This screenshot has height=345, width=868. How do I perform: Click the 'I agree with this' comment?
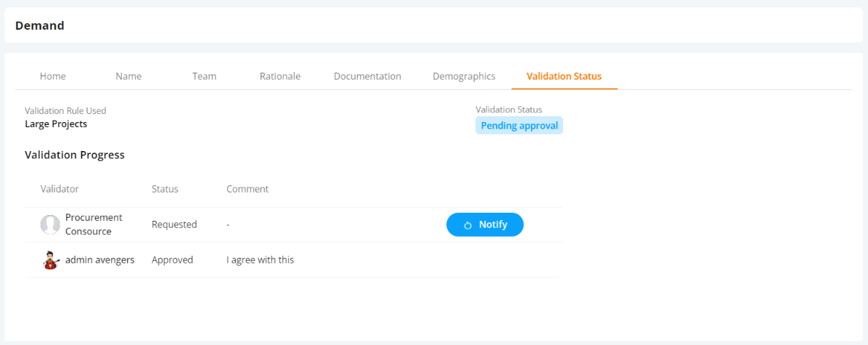click(x=260, y=260)
